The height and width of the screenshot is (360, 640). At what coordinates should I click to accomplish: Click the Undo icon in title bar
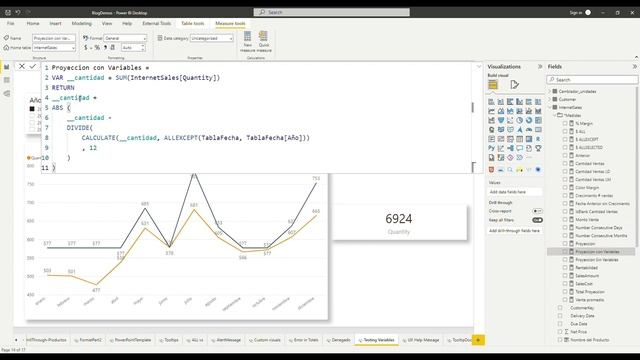click(18, 13)
